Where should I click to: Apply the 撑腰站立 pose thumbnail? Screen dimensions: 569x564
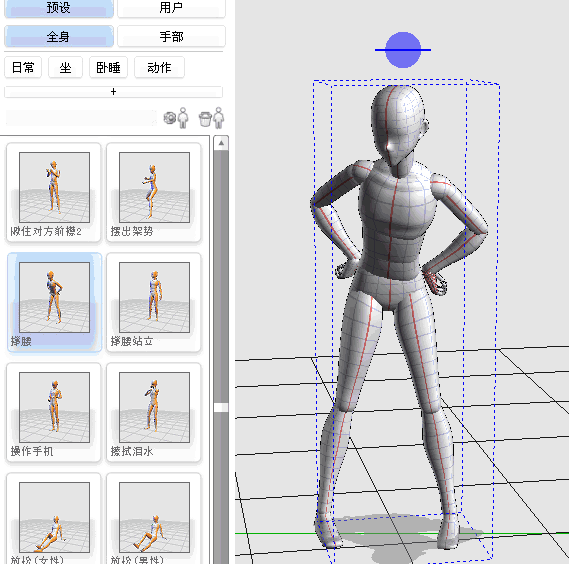coord(154,302)
